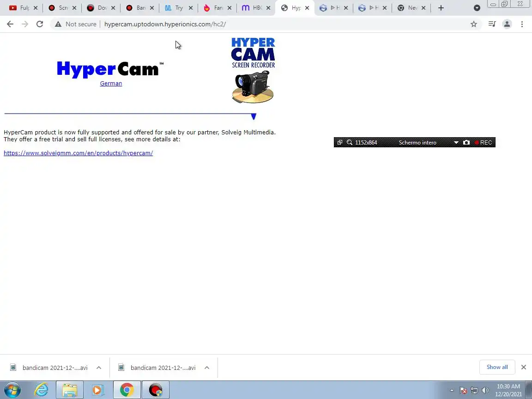Select Chrome in the taskbar
Viewport: 532px width, 399px height.
(x=127, y=390)
